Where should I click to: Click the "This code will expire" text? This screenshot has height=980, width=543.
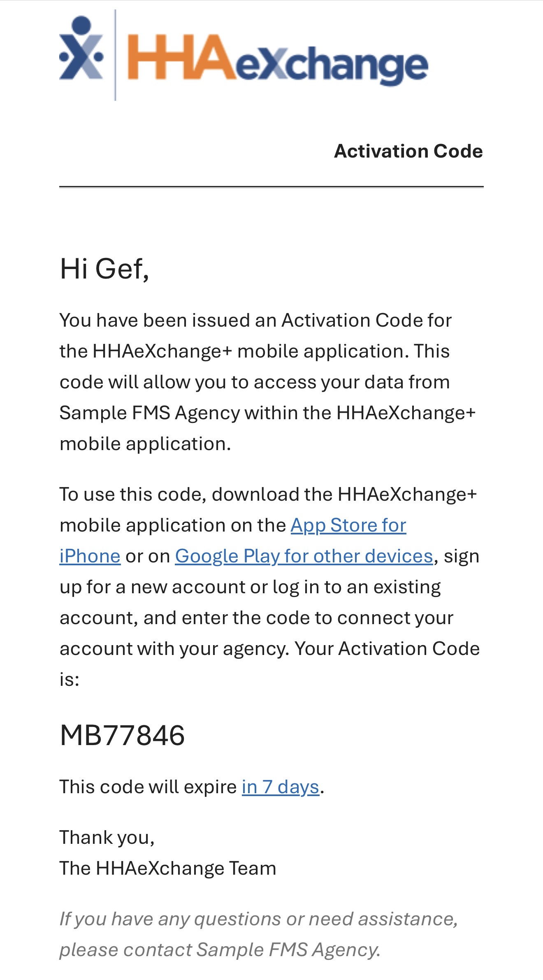[x=148, y=787]
